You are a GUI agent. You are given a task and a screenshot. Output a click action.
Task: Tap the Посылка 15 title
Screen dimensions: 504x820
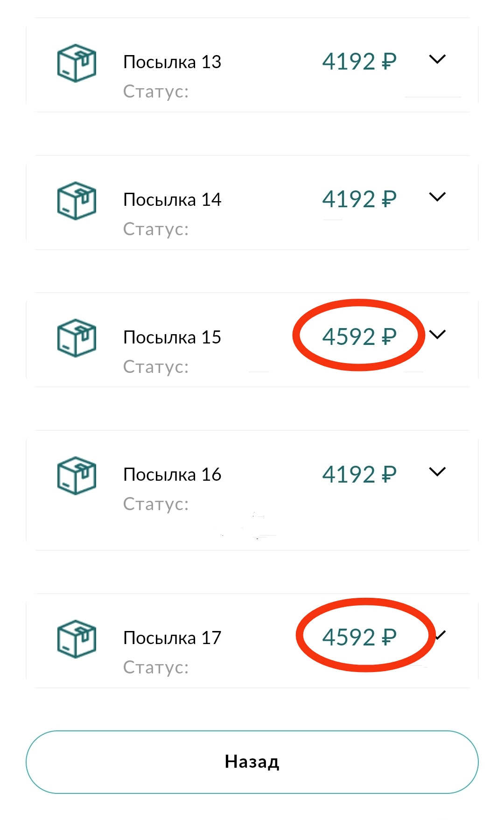(x=172, y=337)
